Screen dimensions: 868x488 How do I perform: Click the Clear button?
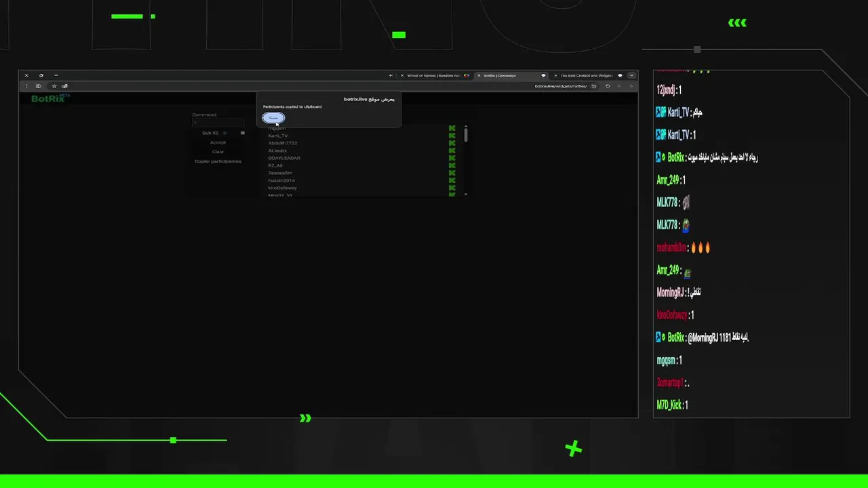tap(218, 152)
